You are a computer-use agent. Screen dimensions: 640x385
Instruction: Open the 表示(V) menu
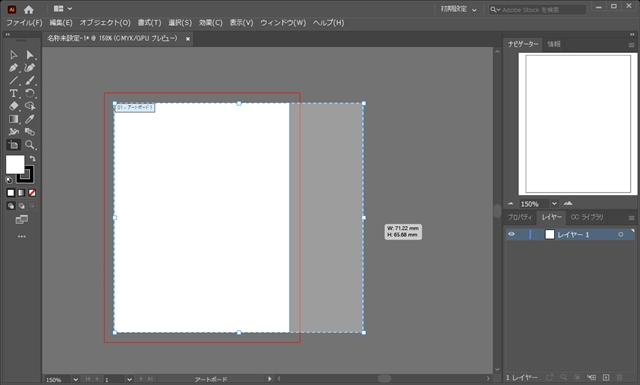click(x=241, y=23)
